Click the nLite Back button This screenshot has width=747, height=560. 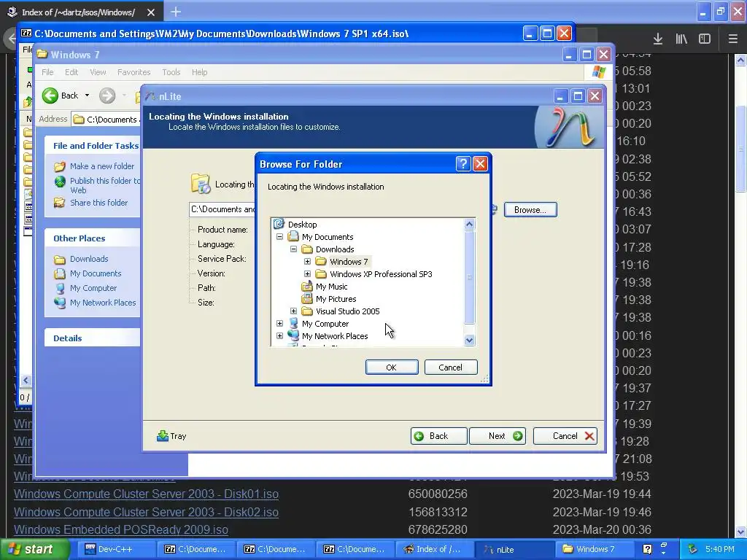438,436
